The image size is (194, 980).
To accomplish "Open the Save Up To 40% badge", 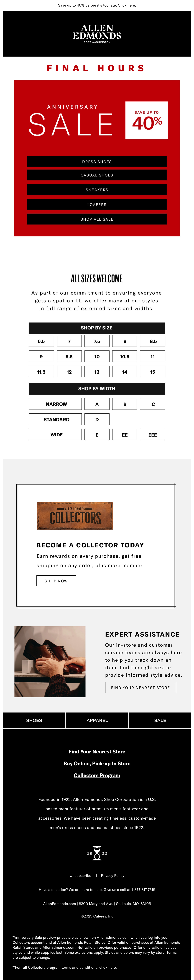I will coord(146,120).
